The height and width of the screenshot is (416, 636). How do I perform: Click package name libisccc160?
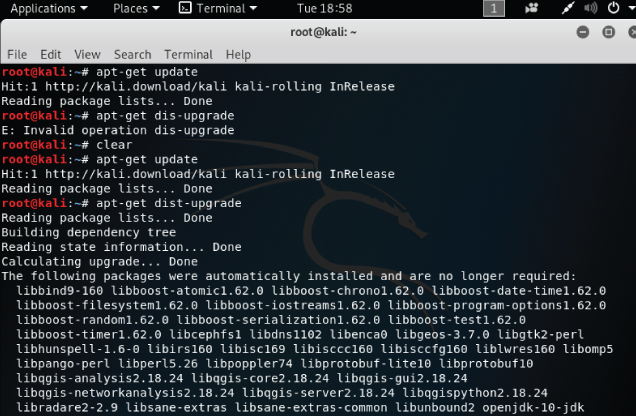point(333,349)
